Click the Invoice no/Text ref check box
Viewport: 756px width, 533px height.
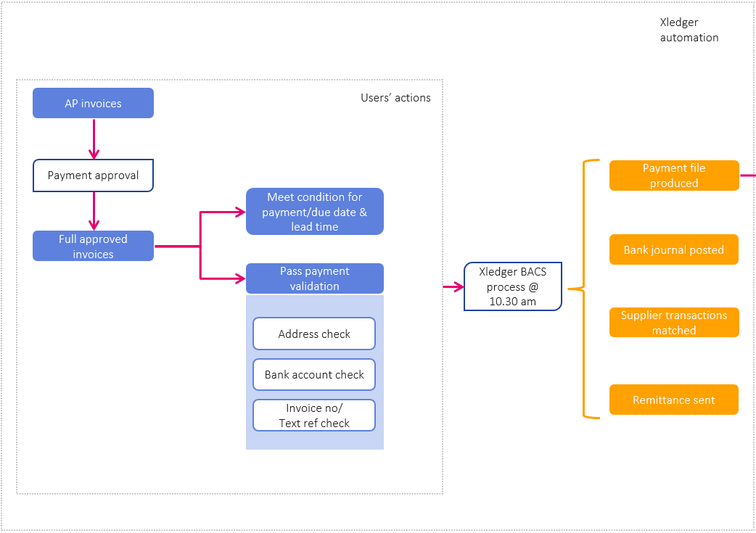313,415
